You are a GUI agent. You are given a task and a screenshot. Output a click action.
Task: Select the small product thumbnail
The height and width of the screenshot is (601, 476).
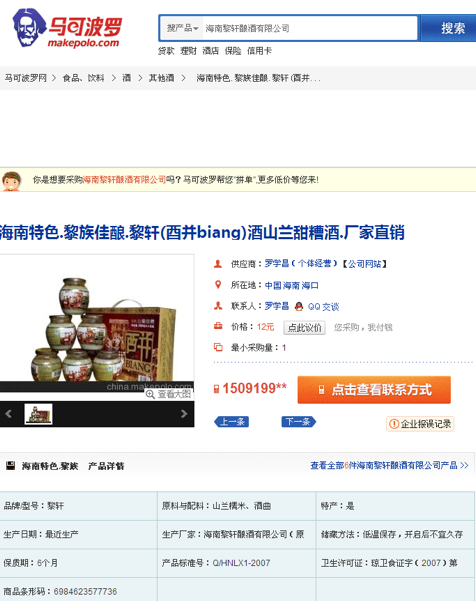tap(38, 414)
